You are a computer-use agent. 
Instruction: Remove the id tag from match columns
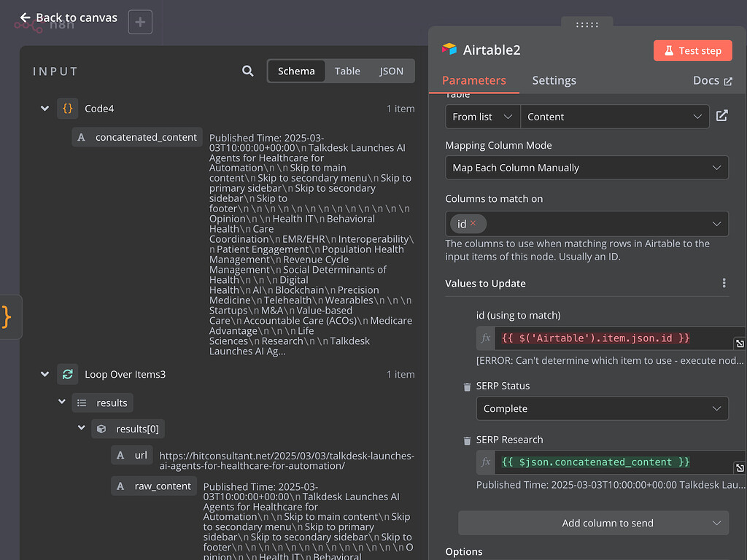473,223
